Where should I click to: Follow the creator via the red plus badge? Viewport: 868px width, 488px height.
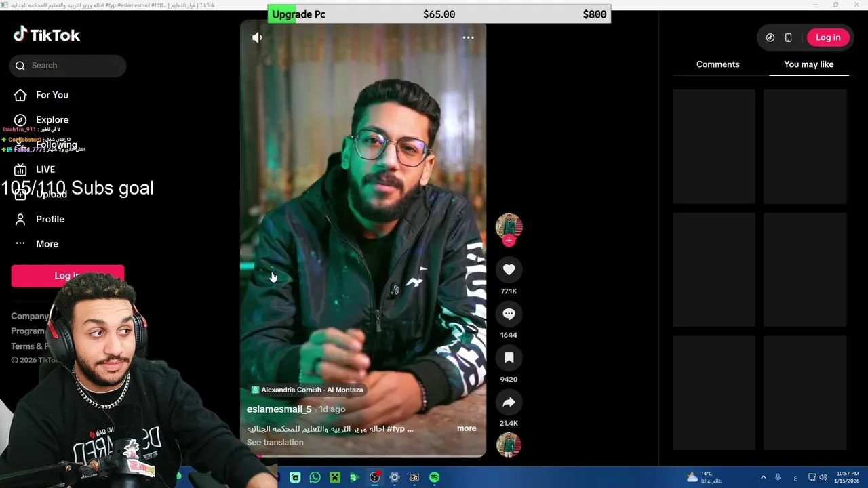[509, 241]
